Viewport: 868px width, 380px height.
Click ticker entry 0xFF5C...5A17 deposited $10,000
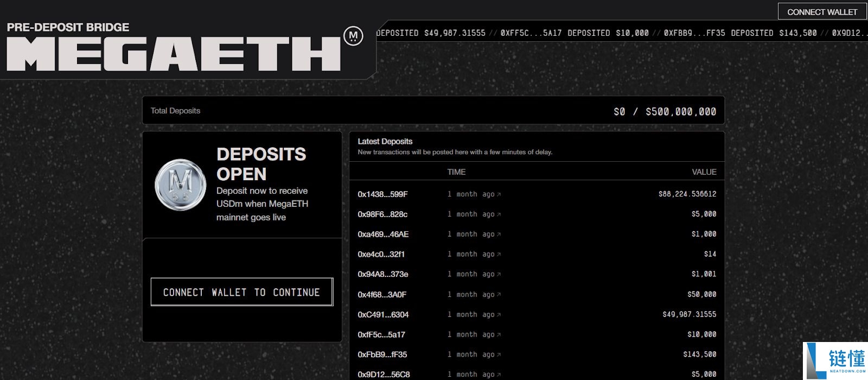pyautogui.click(x=575, y=33)
